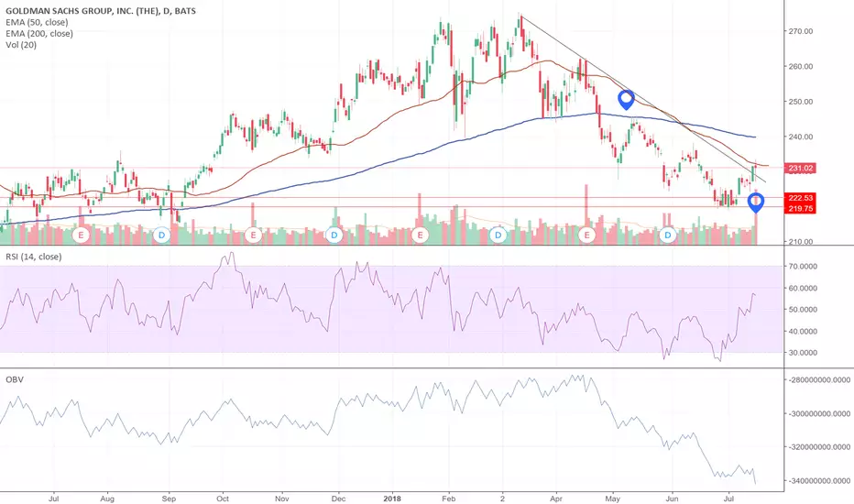Click the earnings E marker below July 2017 candles

click(82, 236)
